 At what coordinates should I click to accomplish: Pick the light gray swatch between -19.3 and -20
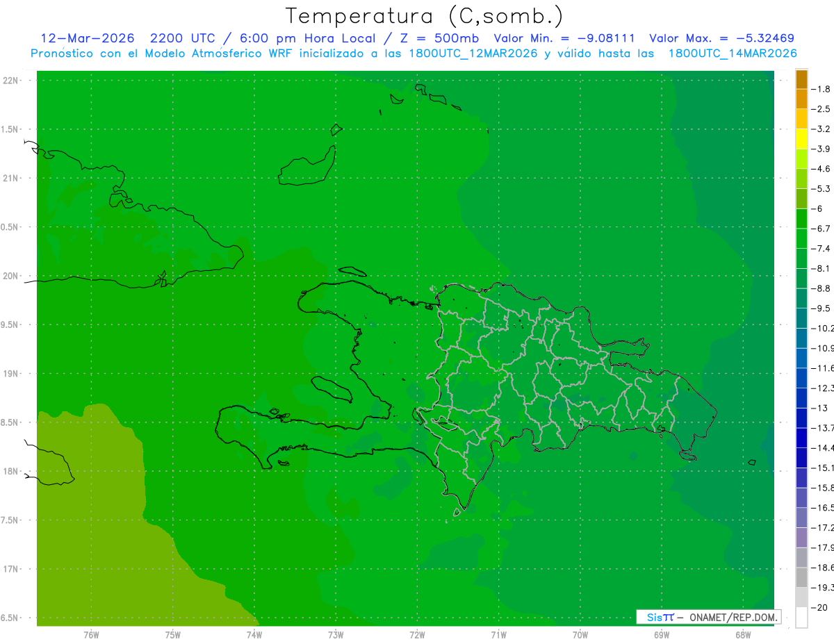pyautogui.click(x=801, y=597)
